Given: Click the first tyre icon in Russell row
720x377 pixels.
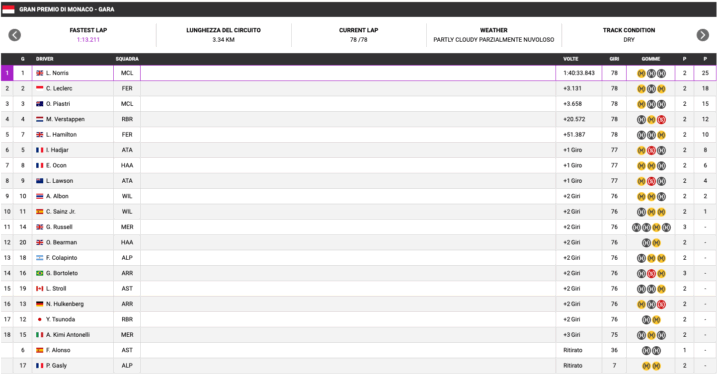Looking at the screenshot, I should 636,227.
